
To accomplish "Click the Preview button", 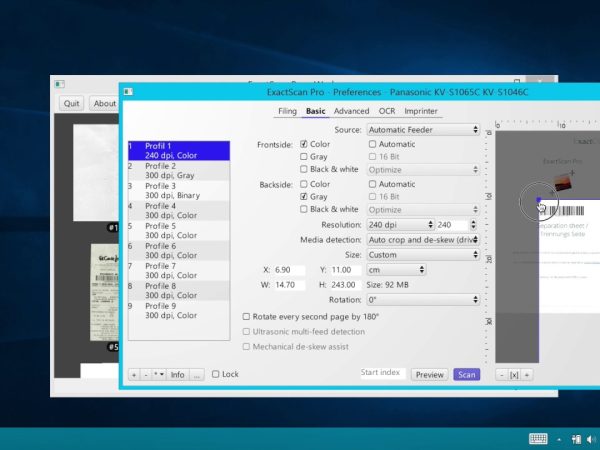I will pos(429,375).
